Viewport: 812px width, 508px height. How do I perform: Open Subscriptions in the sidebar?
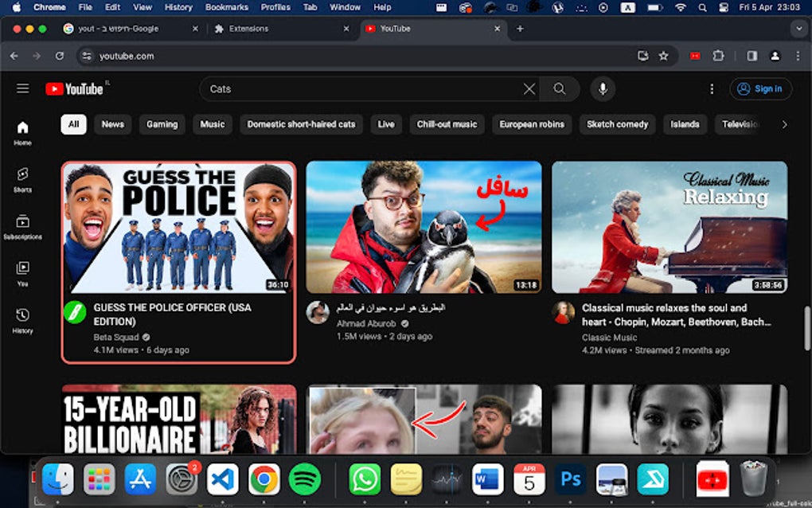coord(22,227)
